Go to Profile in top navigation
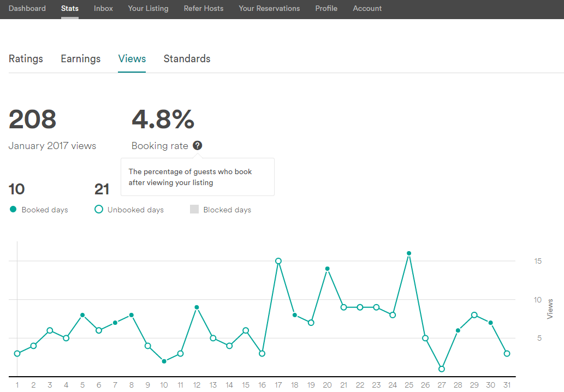This screenshot has height=392, width=564. pyautogui.click(x=326, y=9)
